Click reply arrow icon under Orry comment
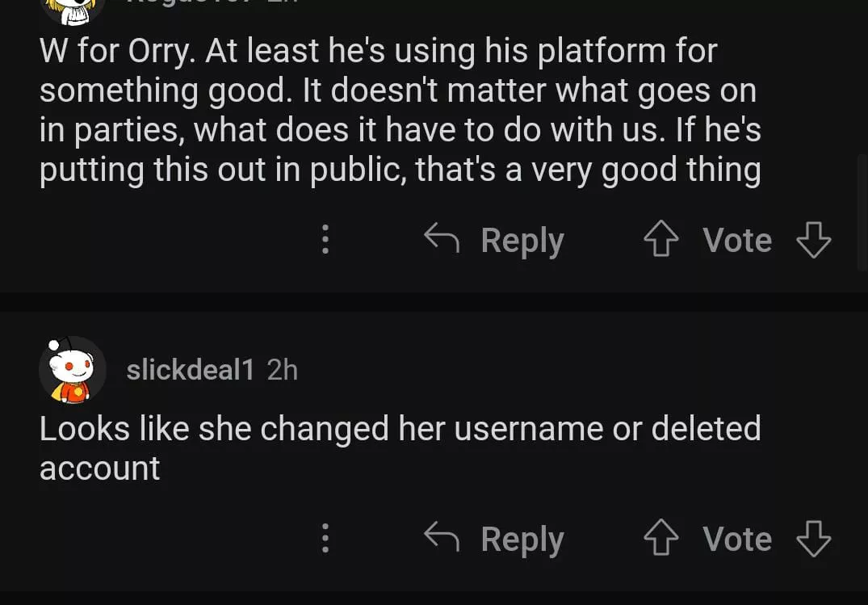 tap(442, 239)
